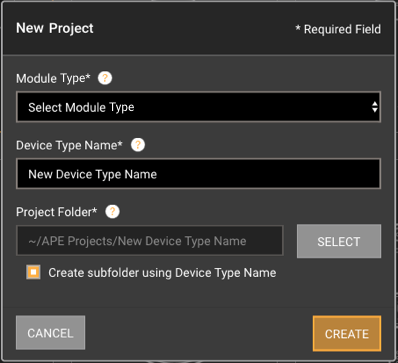Open the Select Module Type dropdown
This screenshot has width=398, height=363.
[198, 107]
